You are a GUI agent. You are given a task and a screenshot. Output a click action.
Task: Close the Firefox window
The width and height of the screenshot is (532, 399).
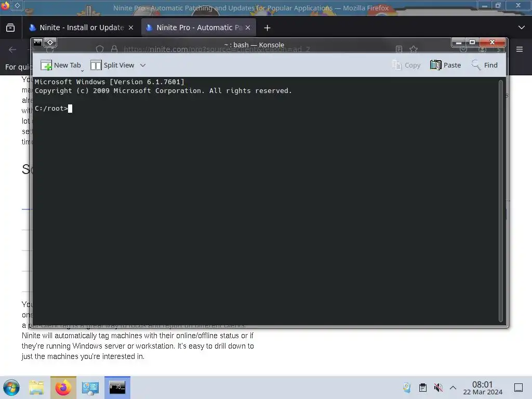click(518, 5)
